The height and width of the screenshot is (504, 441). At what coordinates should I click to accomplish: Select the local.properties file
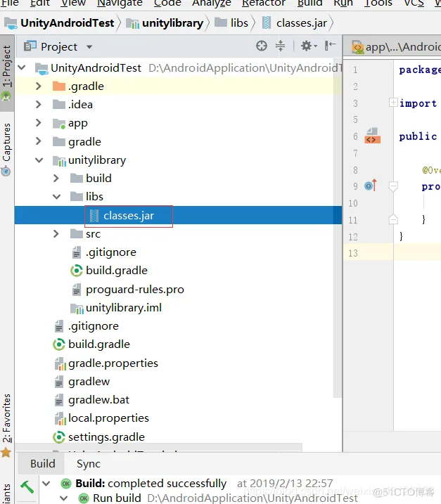(108, 418)
